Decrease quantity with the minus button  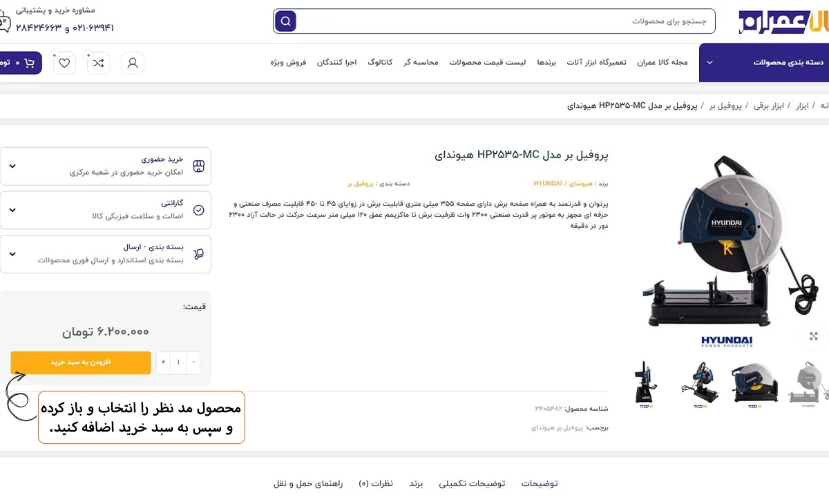coord(193,362)
